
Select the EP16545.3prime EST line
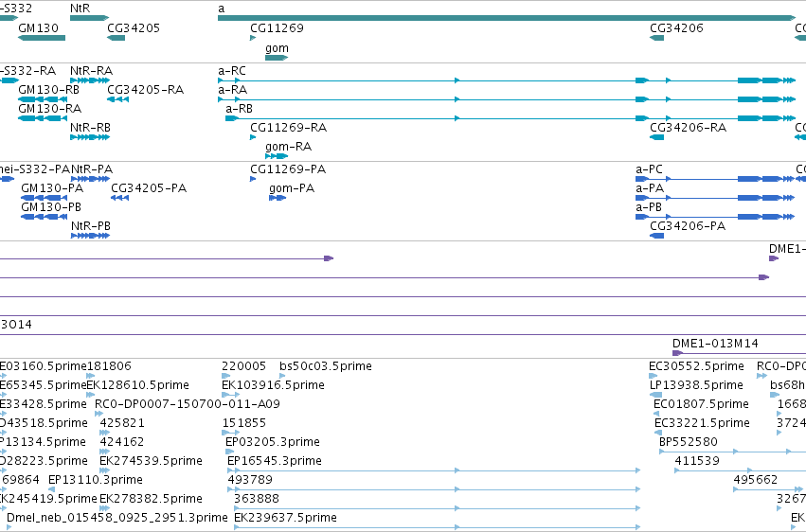[434, 470]
